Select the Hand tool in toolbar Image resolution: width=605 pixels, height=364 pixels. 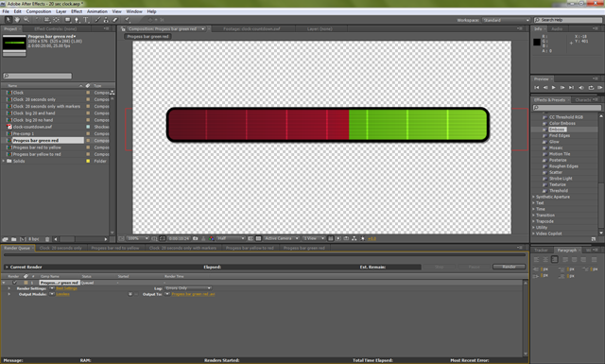(17, 20)
